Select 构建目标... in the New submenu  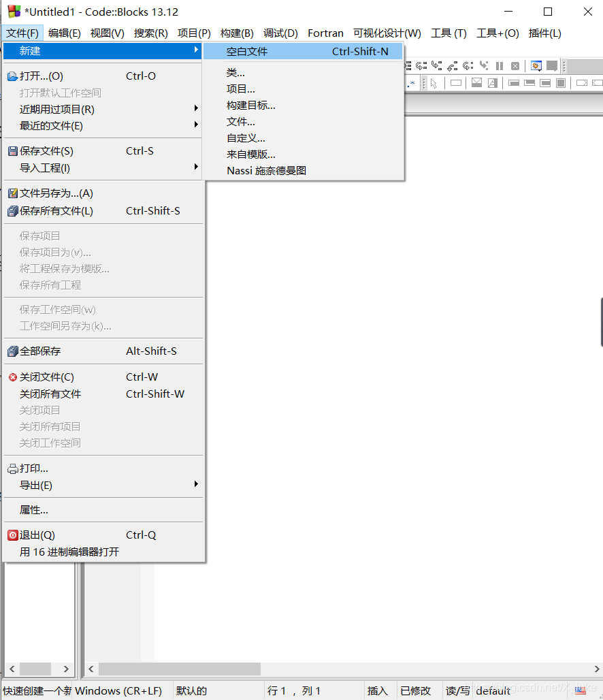[303, 106]
